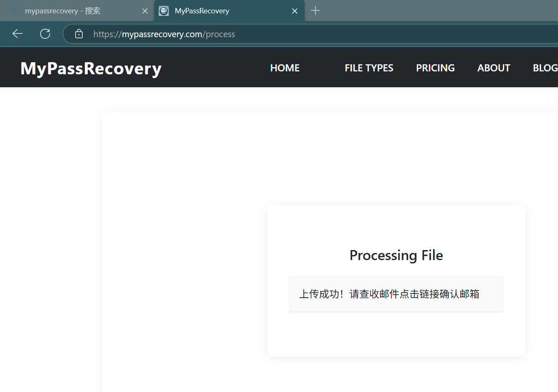
Task: Open a new tab with the plus icon
Action: pyautogui.click(x=316, y=10)
